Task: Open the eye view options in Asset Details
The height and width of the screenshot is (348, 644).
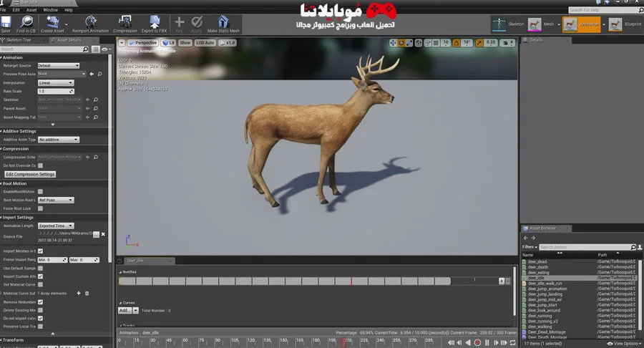Action: point(105,49)
